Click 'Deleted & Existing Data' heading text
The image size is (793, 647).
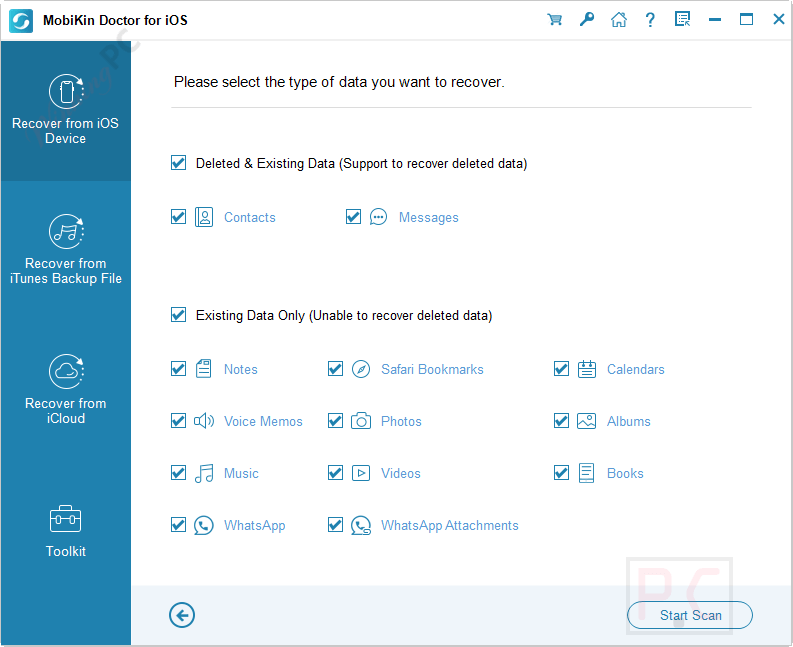[x=362, y=163]
